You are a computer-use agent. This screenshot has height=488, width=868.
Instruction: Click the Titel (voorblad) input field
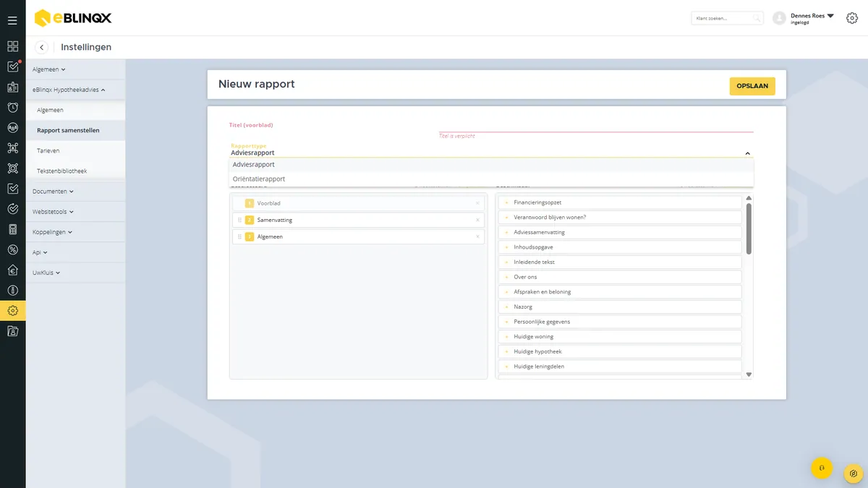tap(491, 126)
